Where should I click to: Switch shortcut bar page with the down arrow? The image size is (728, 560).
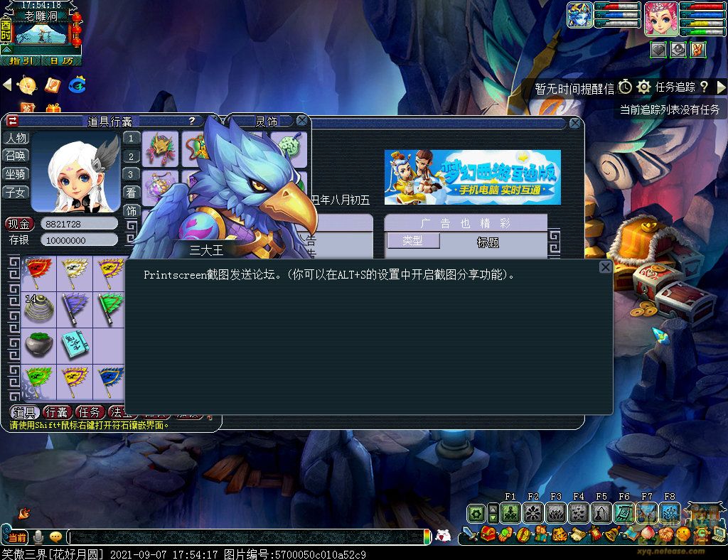click(493, 519)
